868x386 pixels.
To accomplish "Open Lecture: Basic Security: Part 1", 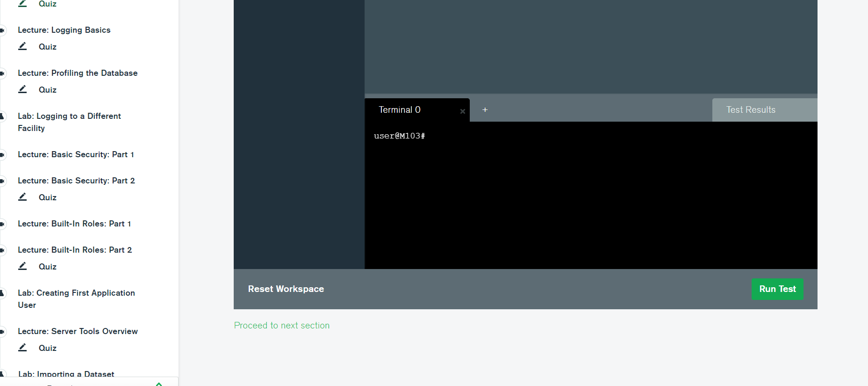I will point(76,154).
